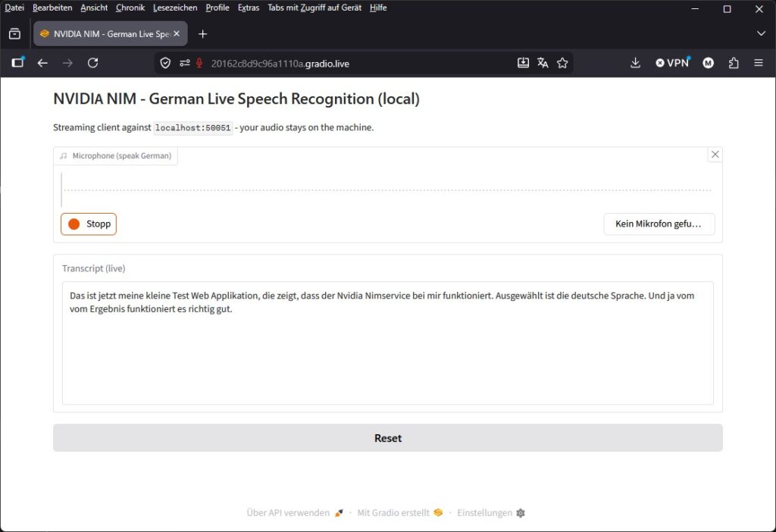
Task: Click the localhost:50051 code text
Action: tap(193, 127)
